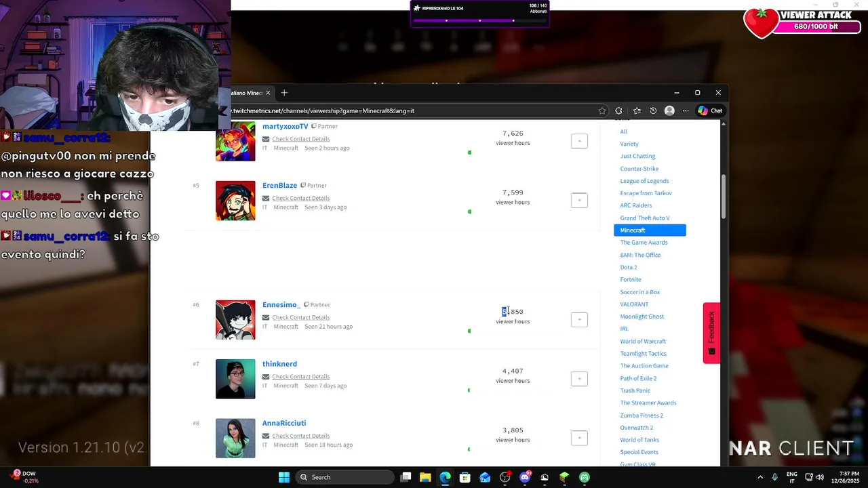Open Outlook from the taskbar

(x=485, y=477)
